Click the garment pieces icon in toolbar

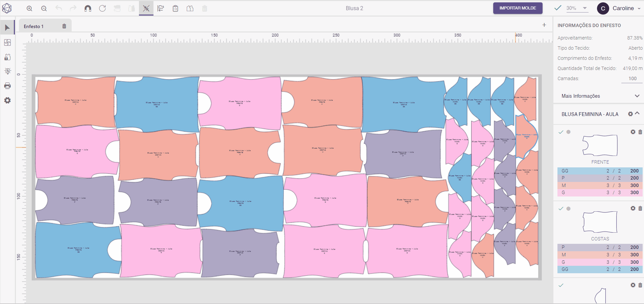click(190, 8)
